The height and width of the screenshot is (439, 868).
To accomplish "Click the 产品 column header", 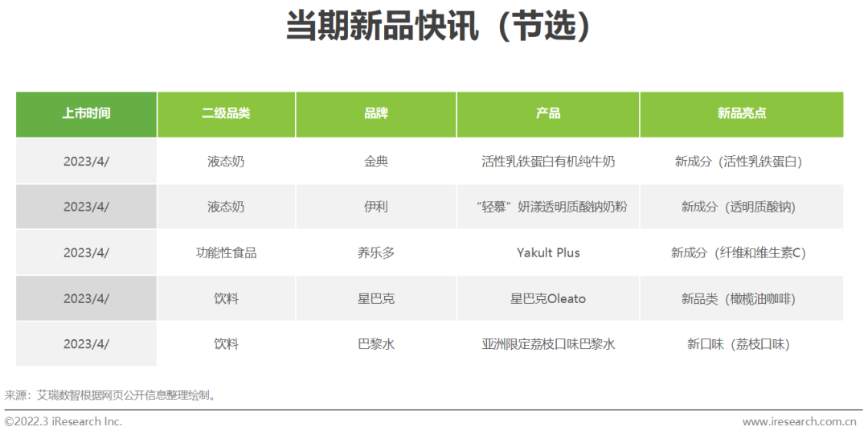I will [x=548, y=114].
